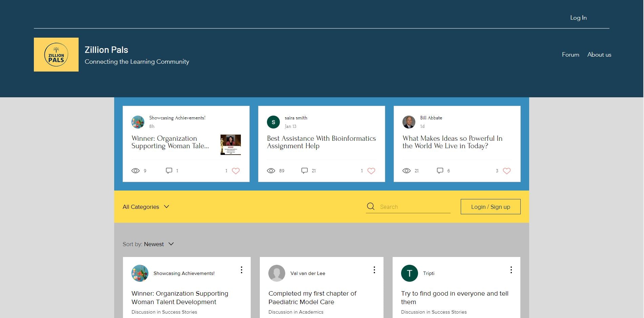The height and width of the screenshot is (318, 644).
Task: Click the Showcasing Achievements! name in the post list
Action: point(184,273)
